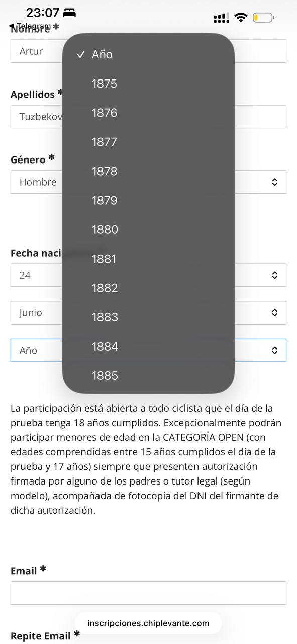297x644 pixels.
Task: Click the Apellidos field with Tuzbekov
Action: click(148, 117)
